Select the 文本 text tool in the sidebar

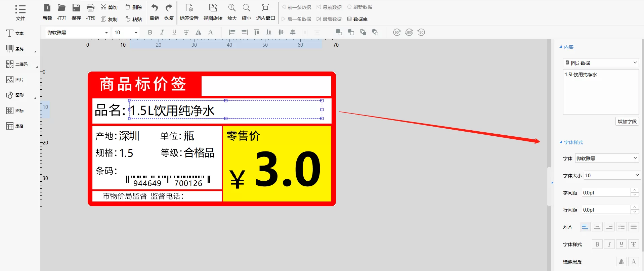point(15,33)
